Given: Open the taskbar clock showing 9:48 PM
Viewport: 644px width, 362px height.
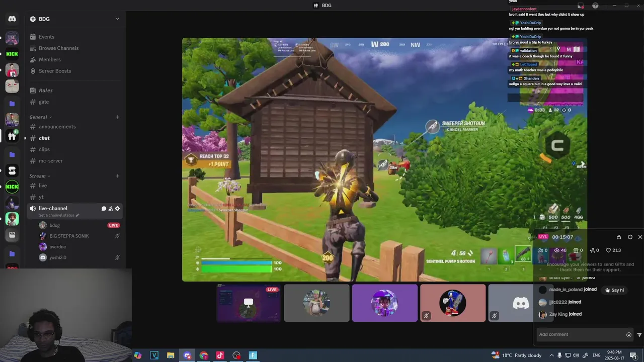Looking at the screenshot, I should 613,355.
